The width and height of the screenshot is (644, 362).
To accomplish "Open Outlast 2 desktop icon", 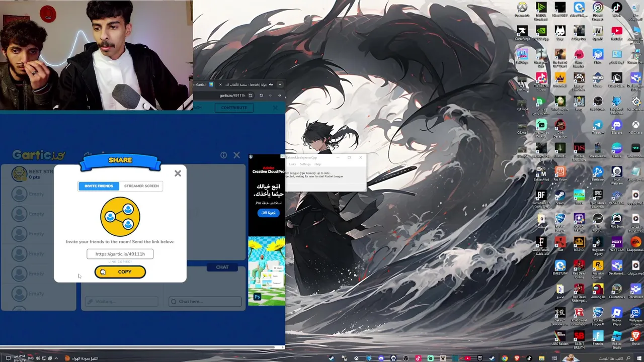I will click(560, 150).
